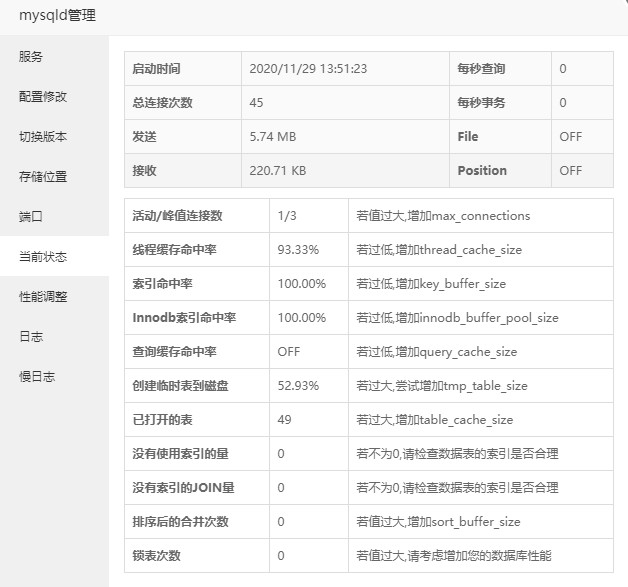Click the received value 220.71 KB

(x=278, y=171)
